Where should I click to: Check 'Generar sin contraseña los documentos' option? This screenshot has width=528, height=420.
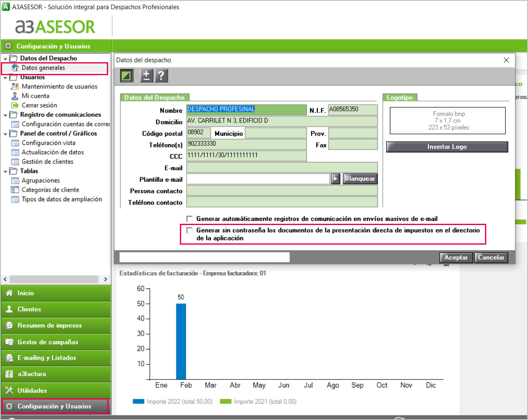(189, 230)
